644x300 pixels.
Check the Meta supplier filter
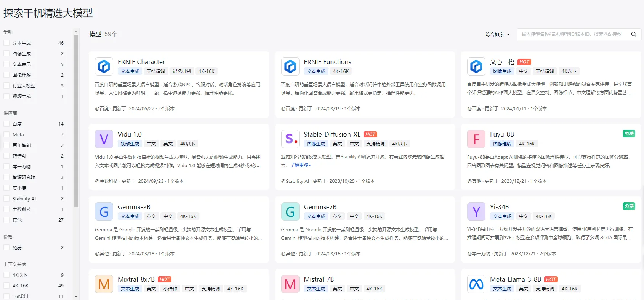[x=6, y=135]
